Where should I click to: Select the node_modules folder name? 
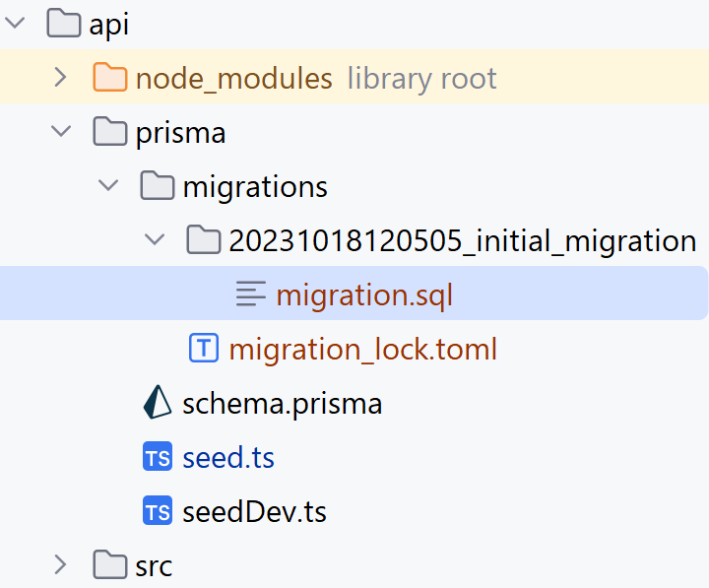point(234,79)
